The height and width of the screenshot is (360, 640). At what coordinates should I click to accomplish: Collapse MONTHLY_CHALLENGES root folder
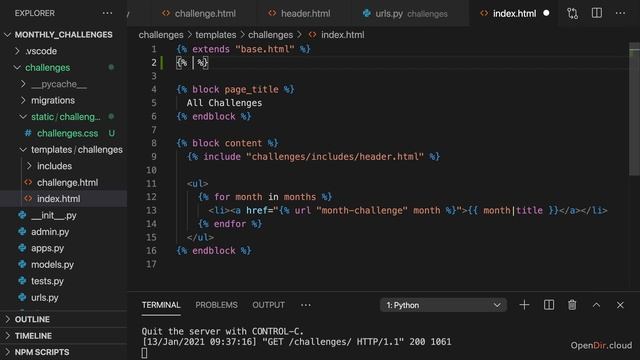[x=63, y=35]
